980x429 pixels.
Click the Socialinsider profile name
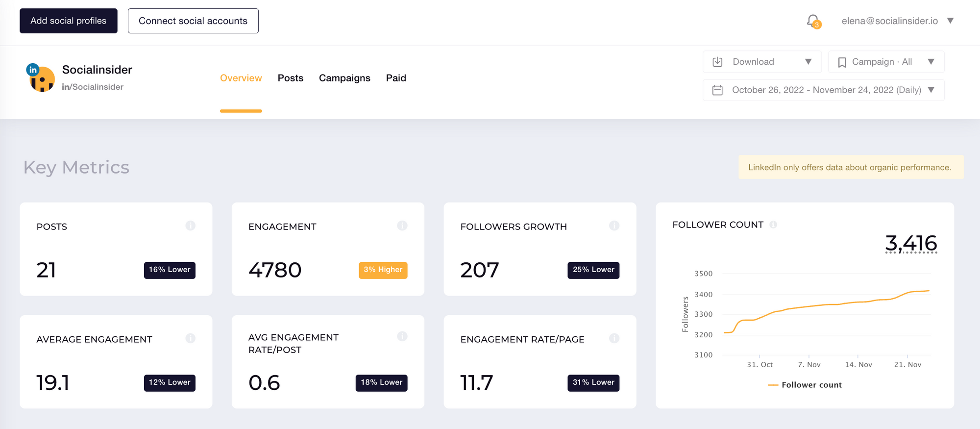[x=97, y=70]
